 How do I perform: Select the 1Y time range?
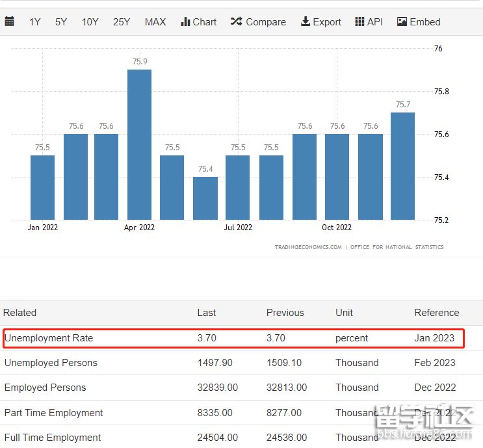[x=34, y=21]
